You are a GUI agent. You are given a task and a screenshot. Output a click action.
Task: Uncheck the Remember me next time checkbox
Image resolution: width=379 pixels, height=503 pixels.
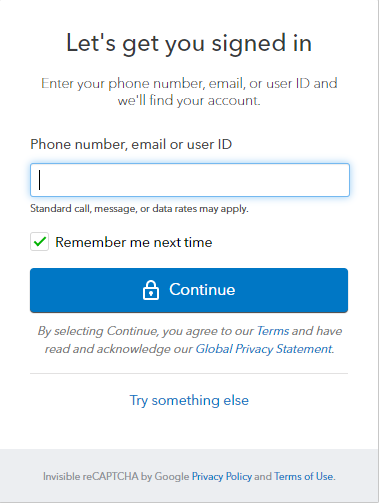click(39, 242)
